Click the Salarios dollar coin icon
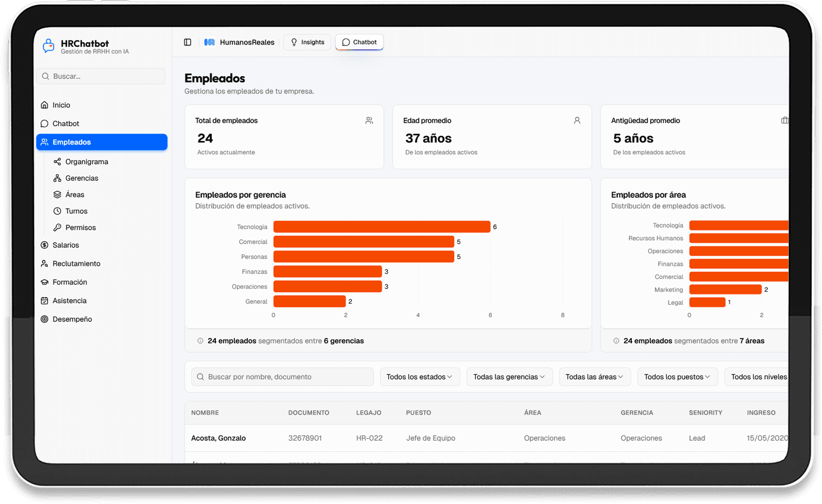The image size is (822, 504). tap(45, 245)
